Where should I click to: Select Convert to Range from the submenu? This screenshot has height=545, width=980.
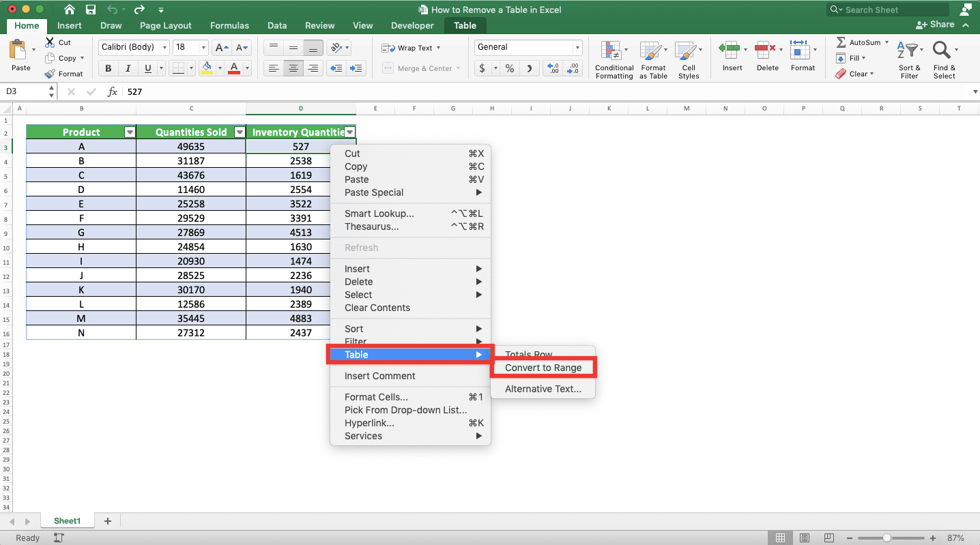click(543, 367)
